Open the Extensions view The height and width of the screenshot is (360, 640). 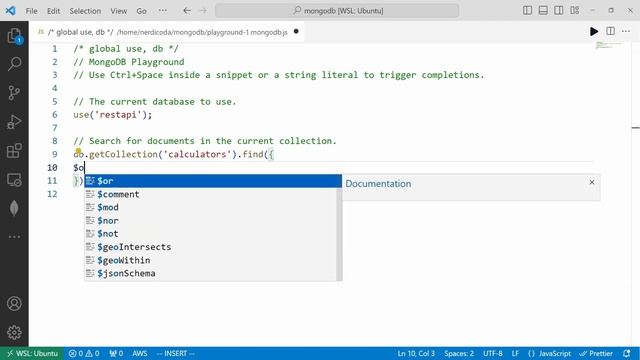14,151
